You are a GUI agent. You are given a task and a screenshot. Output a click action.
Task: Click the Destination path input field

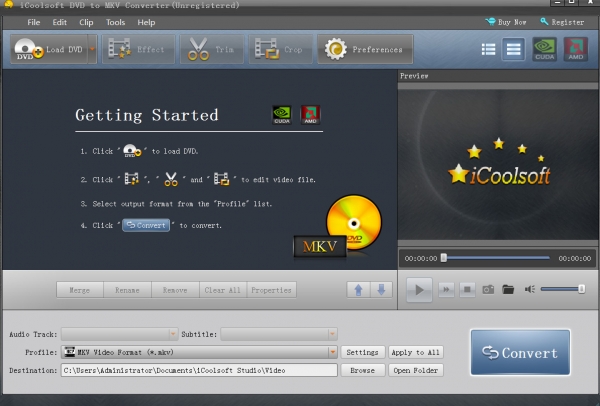coord(199,370)
